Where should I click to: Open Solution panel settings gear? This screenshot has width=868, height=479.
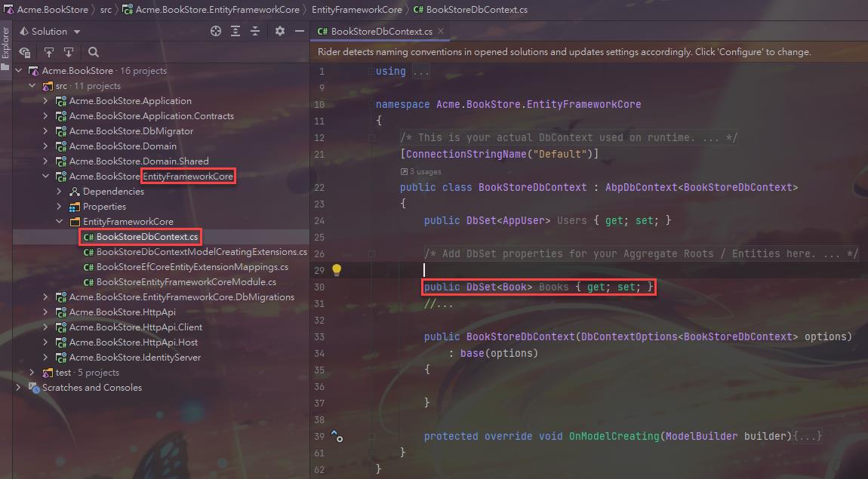[x=280, y=31]
